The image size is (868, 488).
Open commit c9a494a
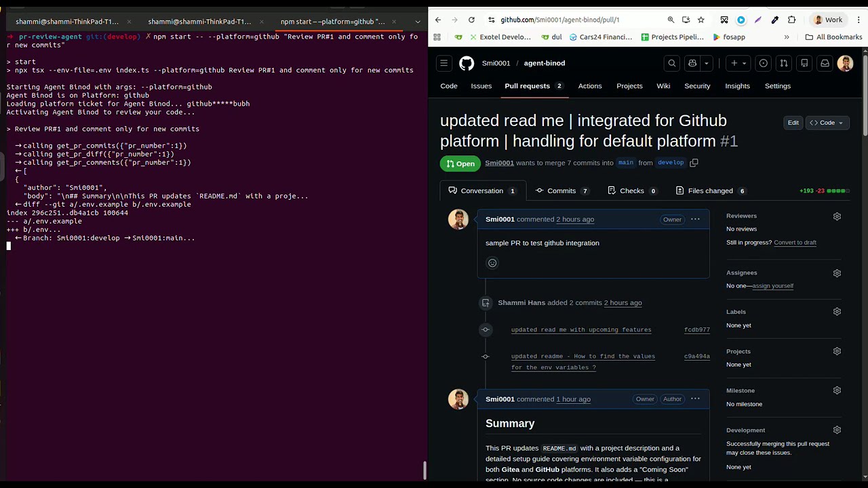click(x=696, y=357)
